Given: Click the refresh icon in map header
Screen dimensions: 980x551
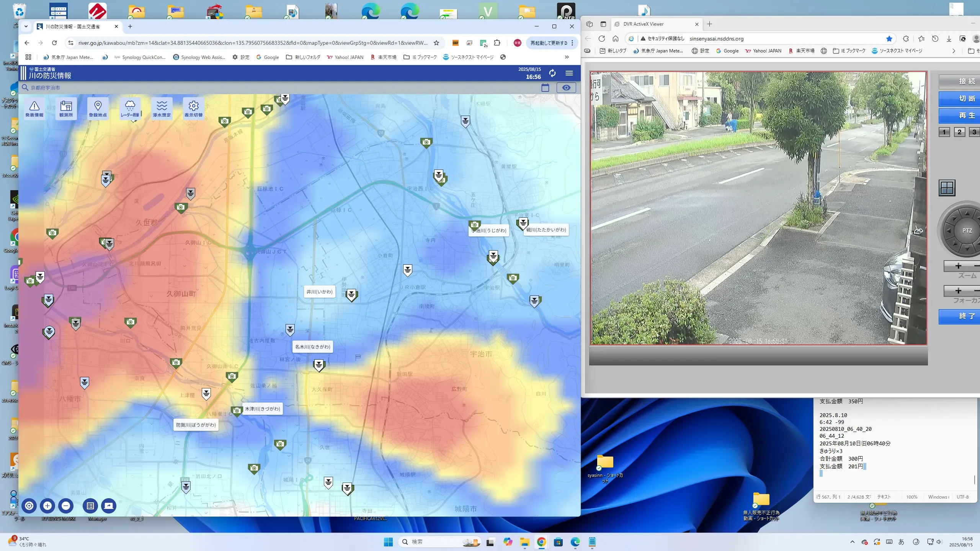Looking at the screenshot, I should click(x=552, y=73).
